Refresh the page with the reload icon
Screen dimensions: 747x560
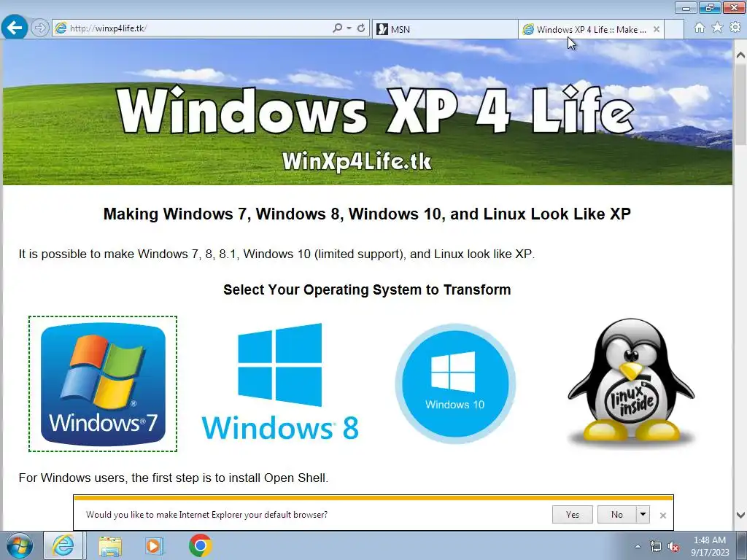[361, 28]
